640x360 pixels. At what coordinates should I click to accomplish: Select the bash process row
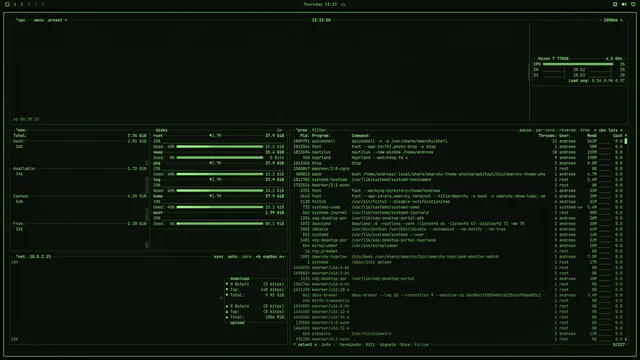pos(458,174)
